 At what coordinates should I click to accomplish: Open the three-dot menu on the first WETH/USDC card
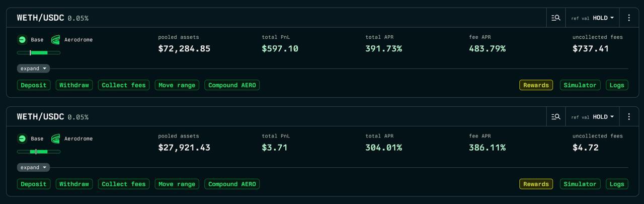pyautogui.click(x=629, y=18)
